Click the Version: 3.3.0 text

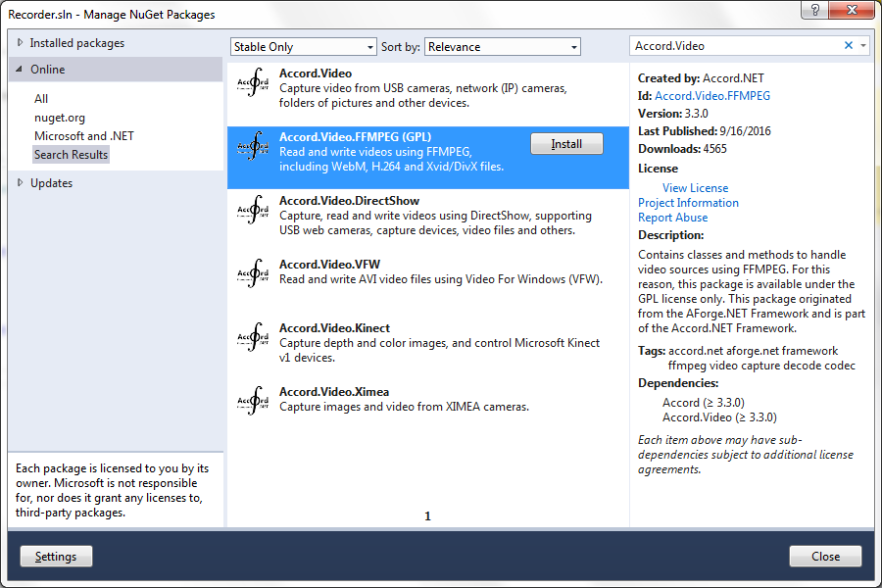click(672, 113)
